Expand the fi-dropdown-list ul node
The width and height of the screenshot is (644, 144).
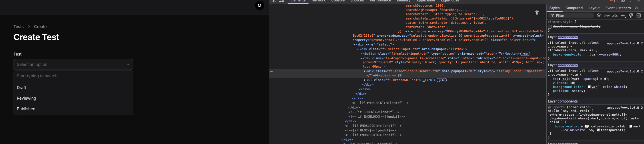coord(365,80)
